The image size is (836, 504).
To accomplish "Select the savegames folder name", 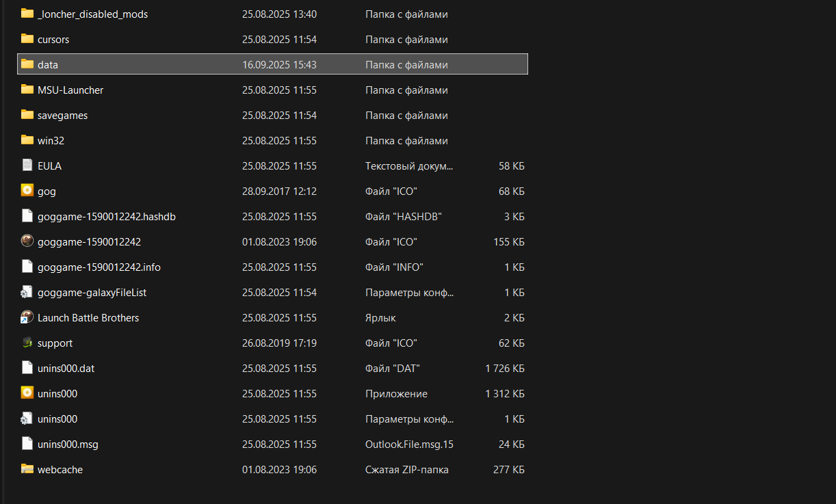I will 62,115.
